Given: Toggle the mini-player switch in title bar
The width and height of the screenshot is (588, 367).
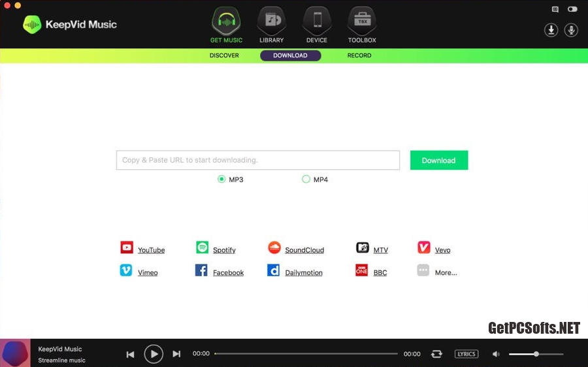Looking at the screenshot, I should coord(572,9).
